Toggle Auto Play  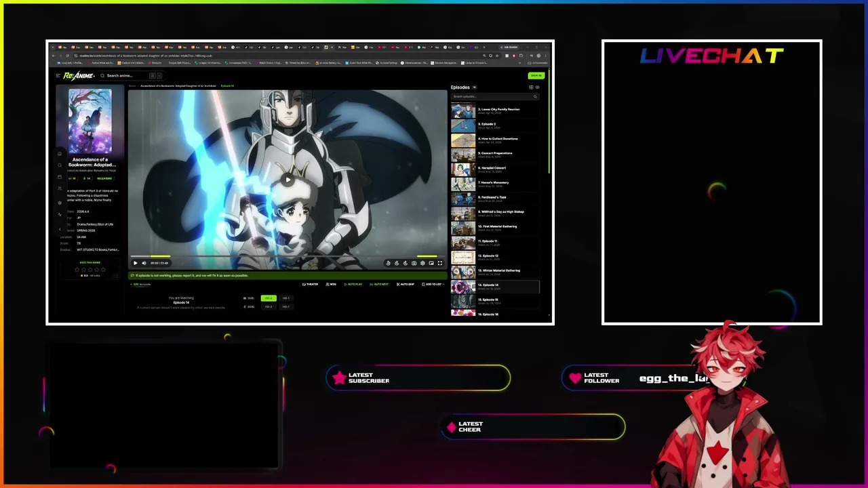click(x=353, y=284)
